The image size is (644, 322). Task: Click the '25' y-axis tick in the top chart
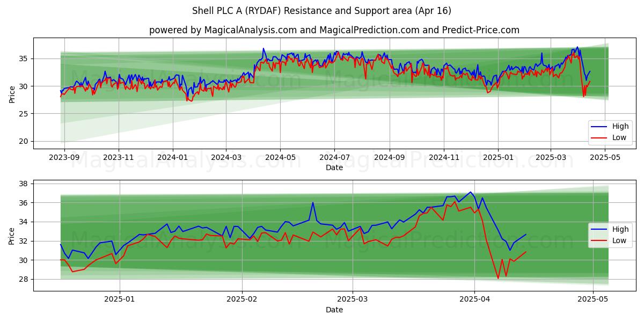[25, 114]
